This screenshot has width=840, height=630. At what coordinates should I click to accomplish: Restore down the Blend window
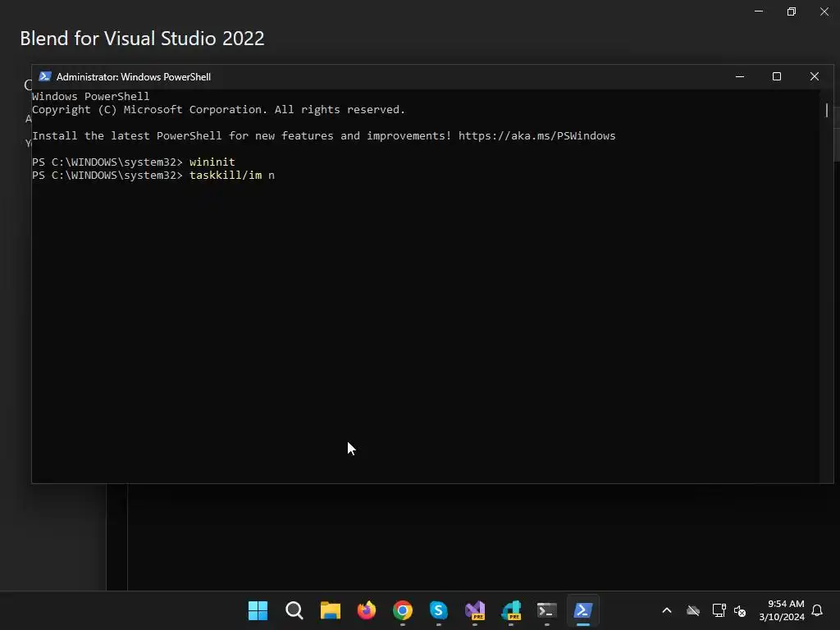click(792, 11)
